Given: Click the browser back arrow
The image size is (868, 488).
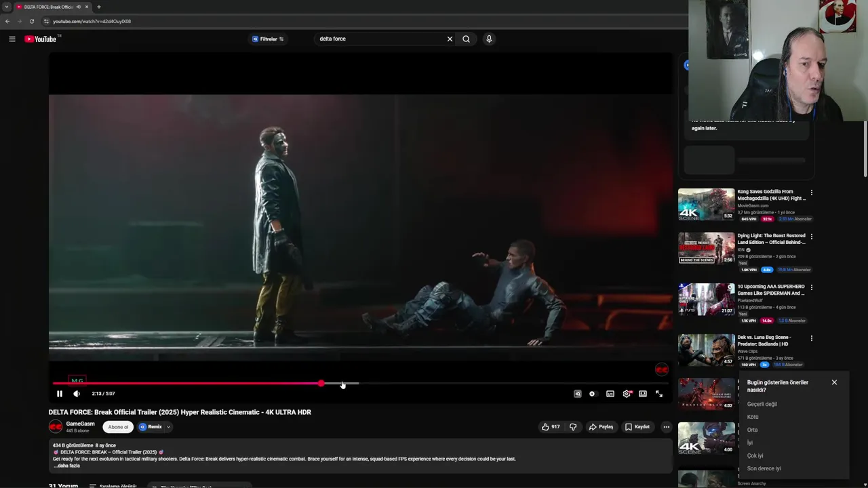Looking at the screenshot, I should (7, 21).
